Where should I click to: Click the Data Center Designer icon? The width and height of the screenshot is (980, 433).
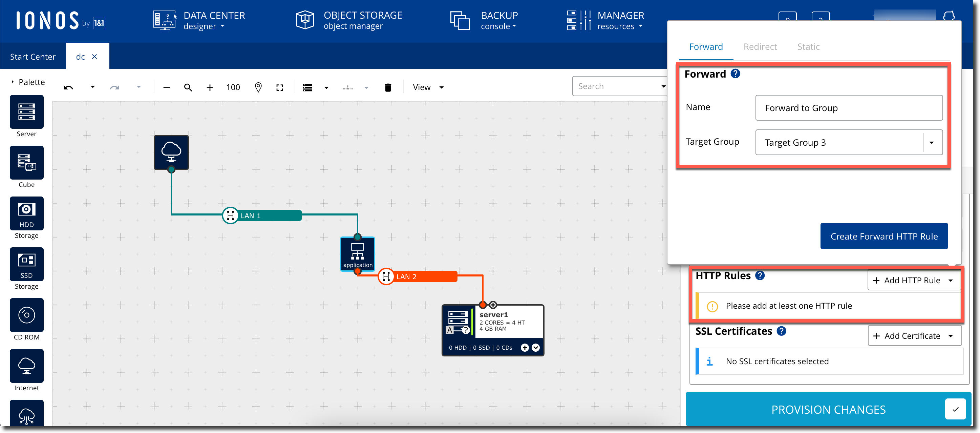[165, 20]
